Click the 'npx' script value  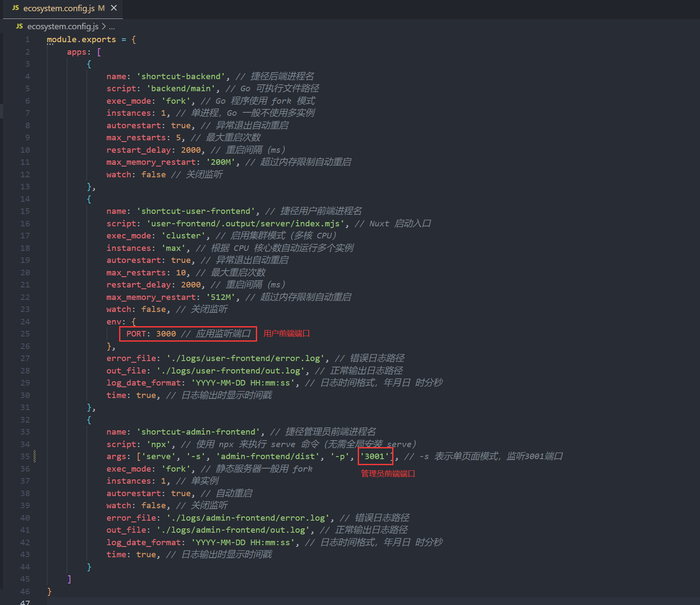click(159, 444)
